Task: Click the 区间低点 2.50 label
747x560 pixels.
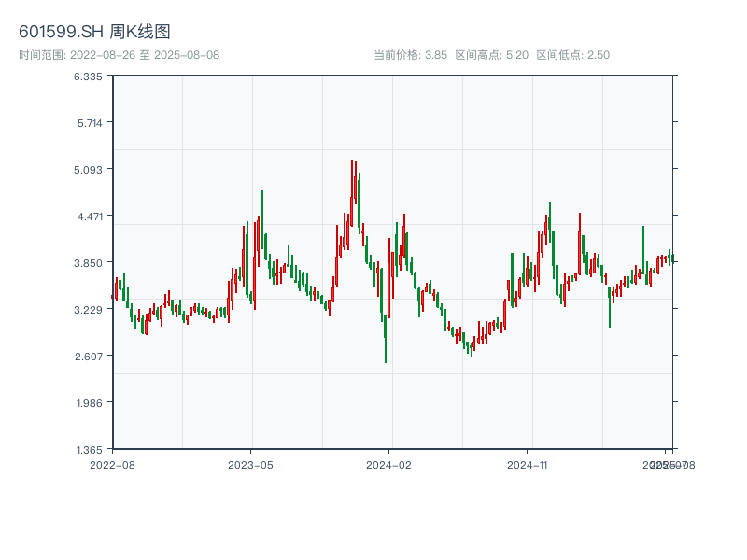Action: point(572,55)
